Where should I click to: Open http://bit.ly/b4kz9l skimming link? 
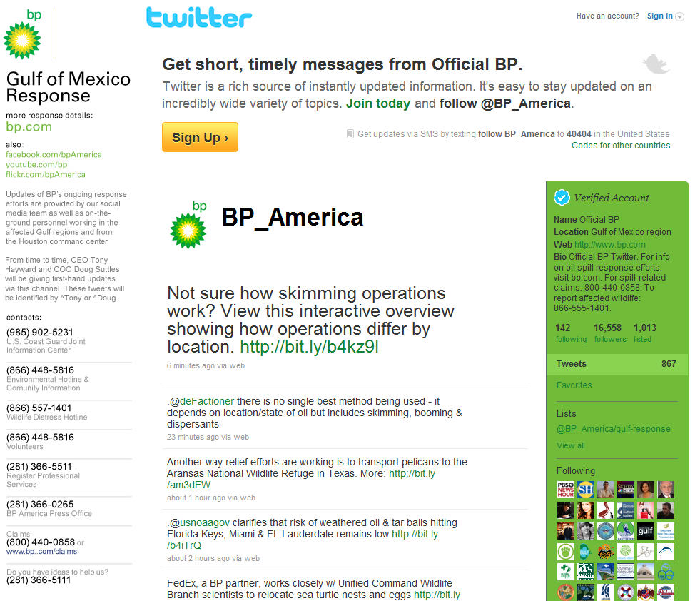coord(309,347)
